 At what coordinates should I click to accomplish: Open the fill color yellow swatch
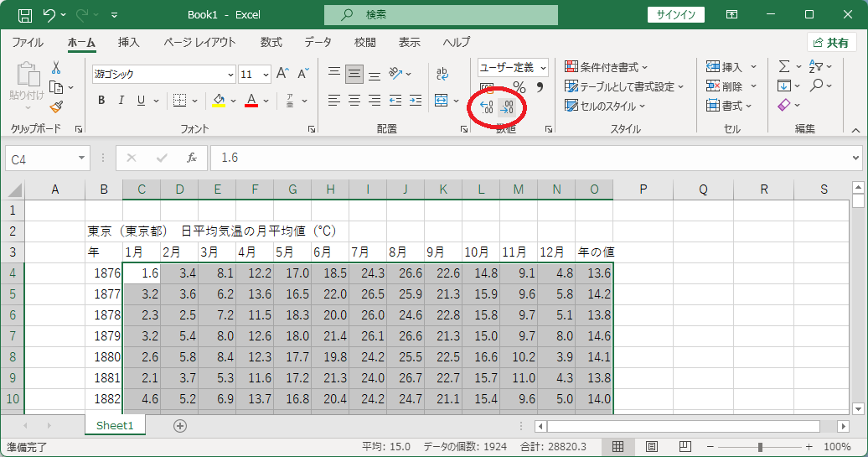(x=219, y=101)
